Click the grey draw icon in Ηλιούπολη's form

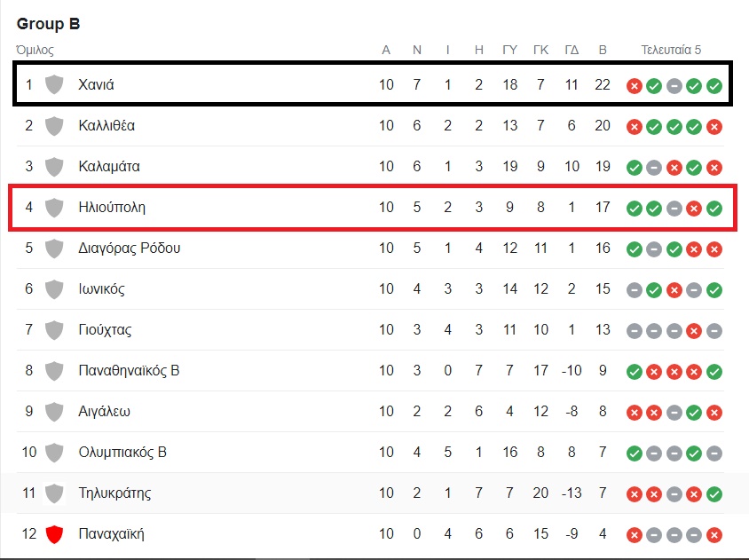coord(674,209)
